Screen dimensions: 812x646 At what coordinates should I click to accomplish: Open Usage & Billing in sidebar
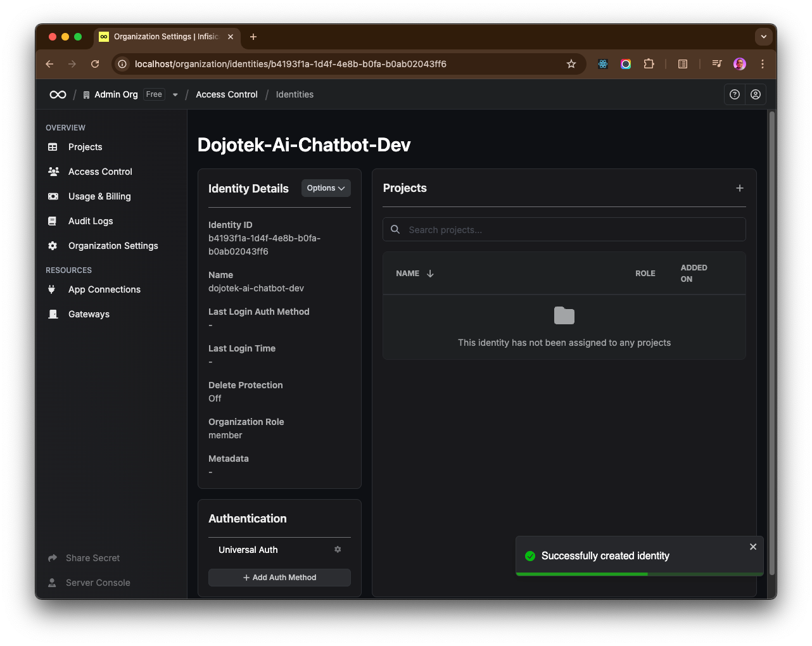click(99, 196)
